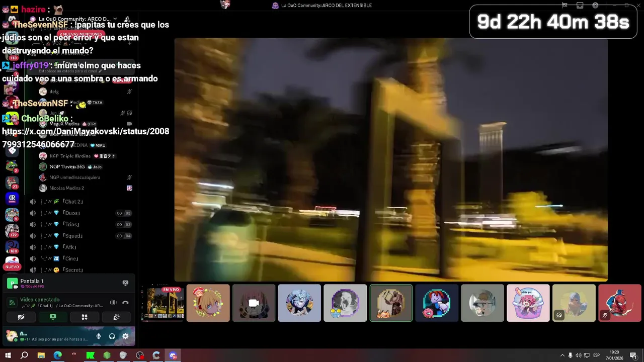This screenshot has width=644, height=362.
Task: Join the Trios voice channel
Action: click(80, 225)
